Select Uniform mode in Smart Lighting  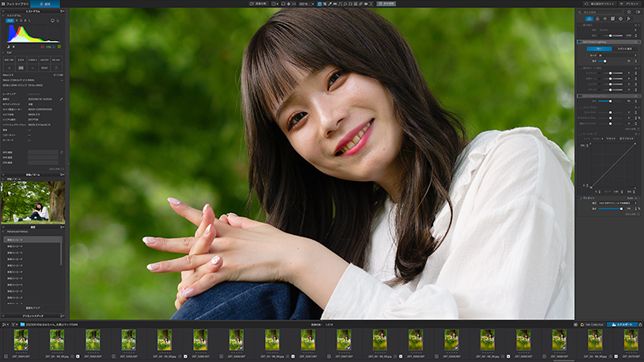pyautogui.click(x=599, y=49)
